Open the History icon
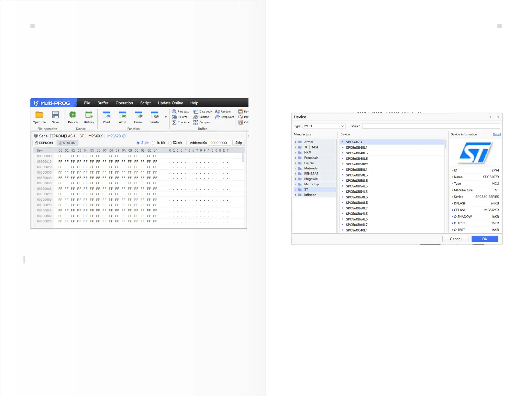This screenshot has height=396, width=532. pyautogui.click(x=89, y=115)
